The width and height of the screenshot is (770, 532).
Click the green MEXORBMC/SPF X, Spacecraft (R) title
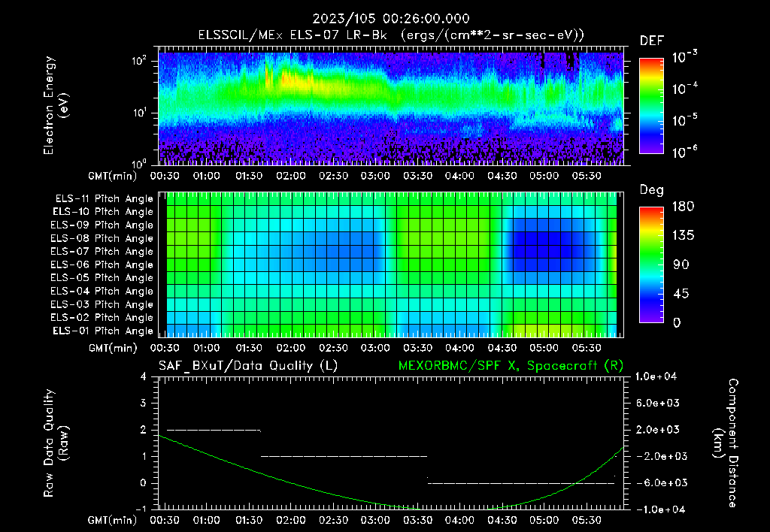(x=511, y=366)
